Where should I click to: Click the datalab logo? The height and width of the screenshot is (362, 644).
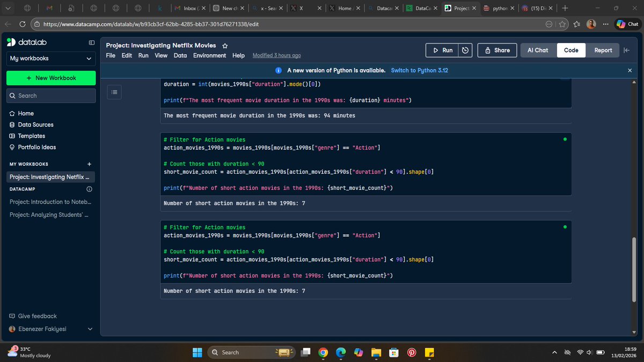click(x=26, y=42)
